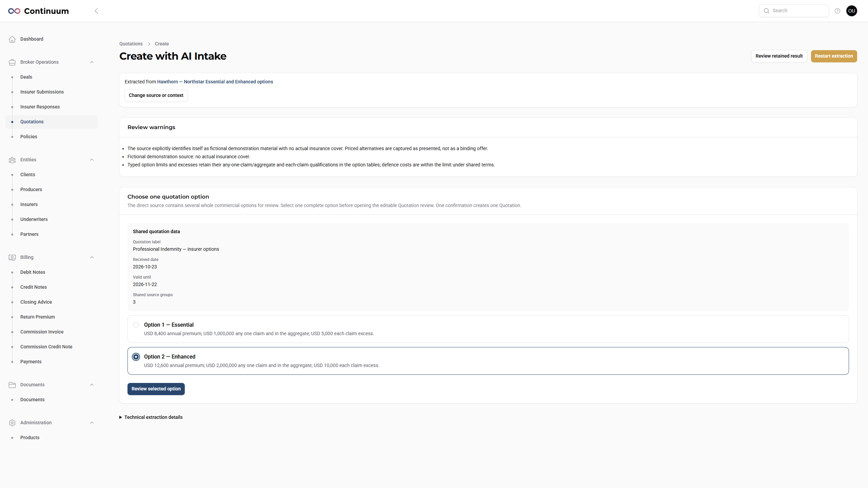Click the Dashboard home icon

click(x=12, y=39)
